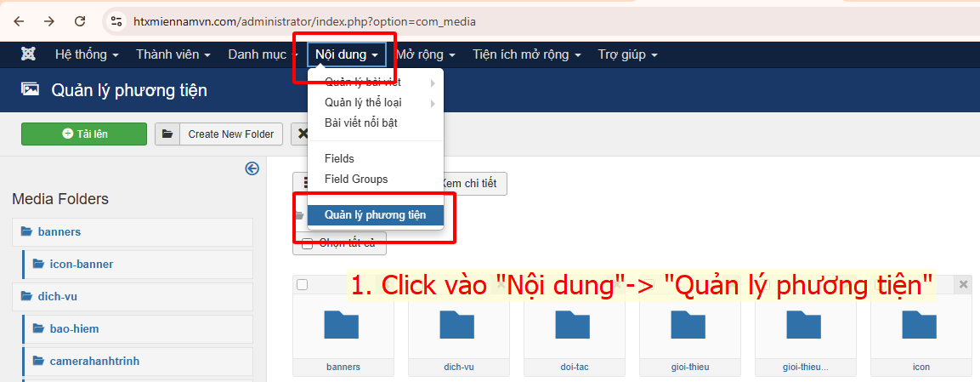This screenshot has height=382, width=980.
Task: Open Field Groups from the dropdown
Action: pyautogui.click(x=376, y=179)
